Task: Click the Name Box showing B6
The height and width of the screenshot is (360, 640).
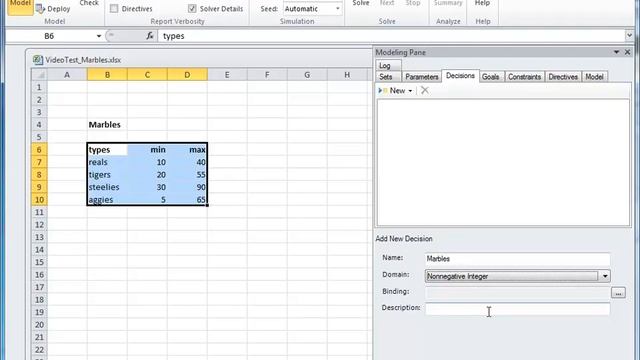Action: click(51, 36)
